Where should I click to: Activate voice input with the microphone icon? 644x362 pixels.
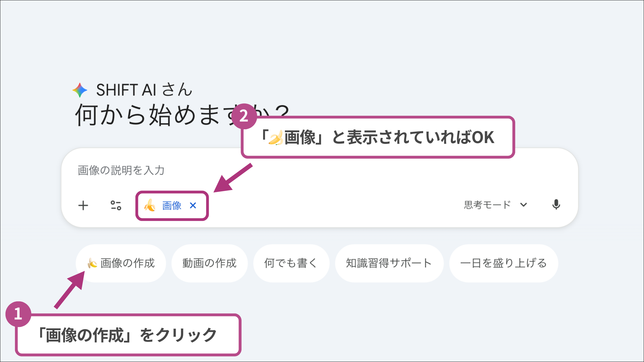[557, 205]
